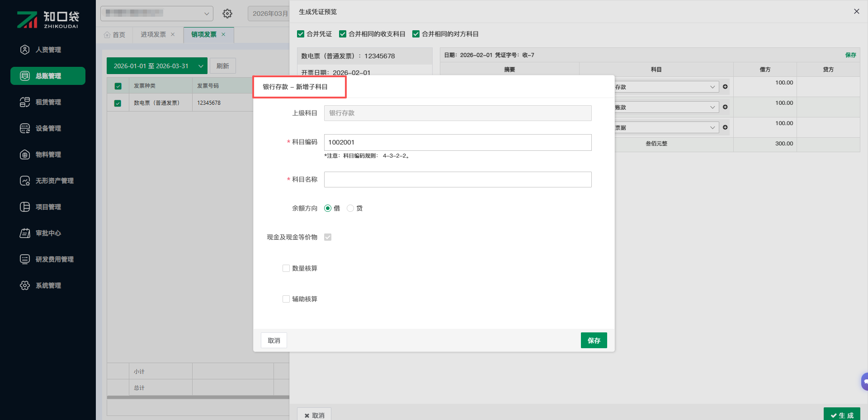This screenshot has height=420, width=868.
Task: Click 取消 at bottom of voucher preview
Action: 314,415
